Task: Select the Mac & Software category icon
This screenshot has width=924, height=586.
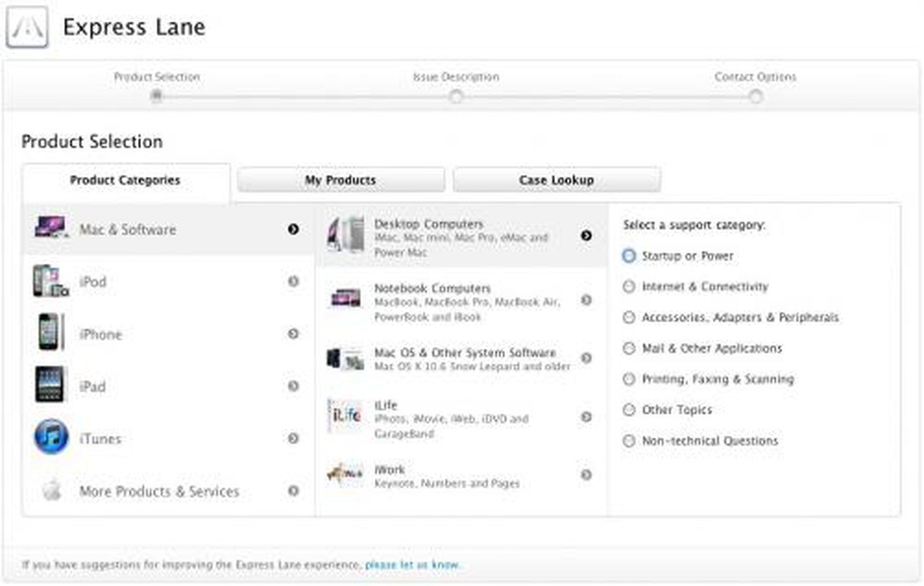Action: point(51,229)
